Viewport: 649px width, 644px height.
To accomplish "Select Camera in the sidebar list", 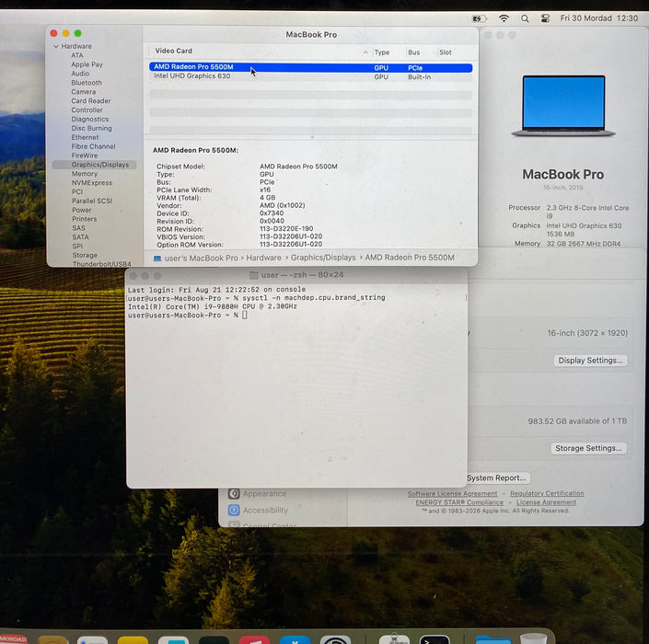I will pos(83,92).
